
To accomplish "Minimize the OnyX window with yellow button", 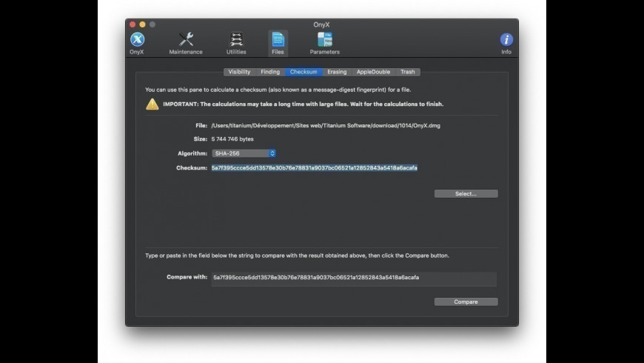I will 143,24.
